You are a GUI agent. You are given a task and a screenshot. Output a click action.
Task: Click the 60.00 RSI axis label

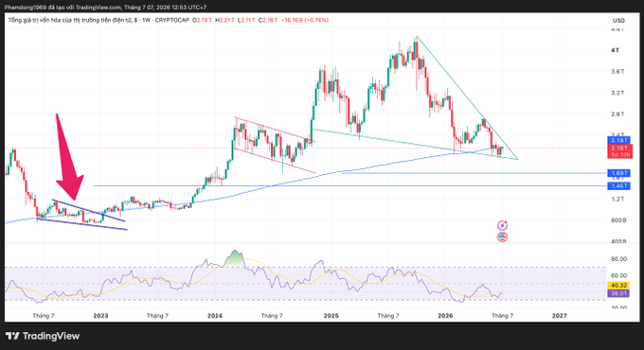618,275
